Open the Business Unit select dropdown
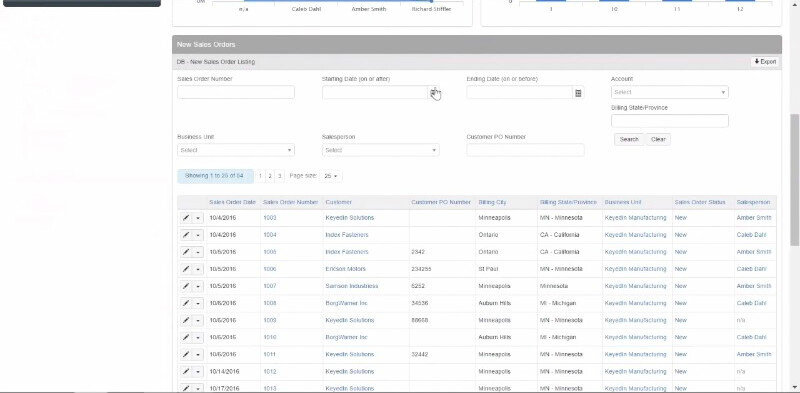The image size is (800, 393). pyautogui.click(x=236, y=150)
